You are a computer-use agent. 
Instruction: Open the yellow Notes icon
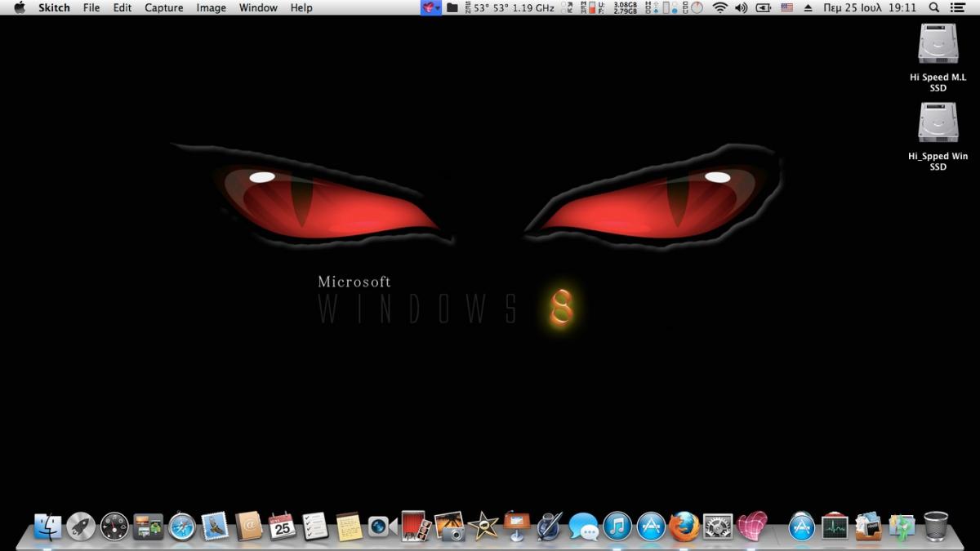pos(349,526)
